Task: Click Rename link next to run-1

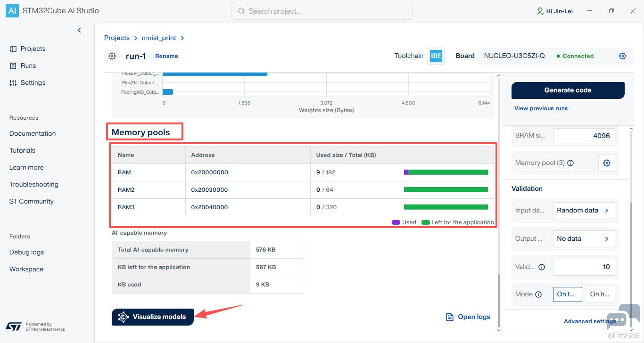Action: point(166,56)
